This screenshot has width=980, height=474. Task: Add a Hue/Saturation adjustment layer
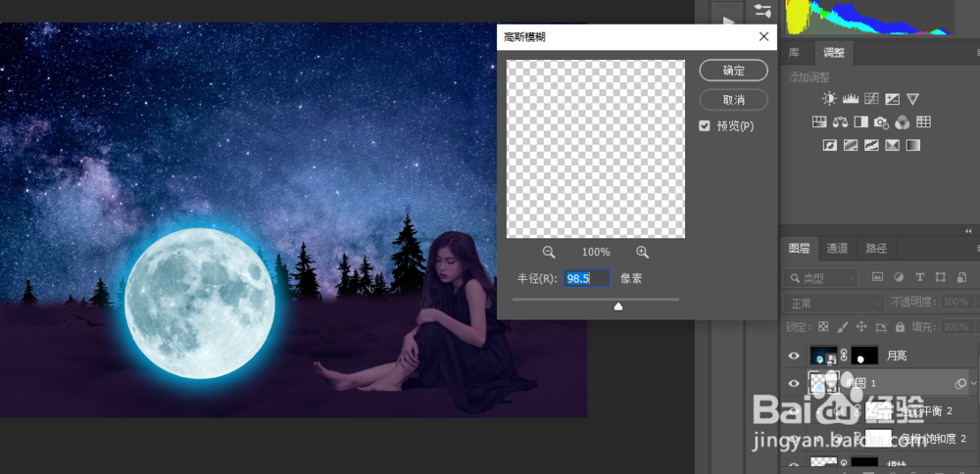[x=818, y=121]
